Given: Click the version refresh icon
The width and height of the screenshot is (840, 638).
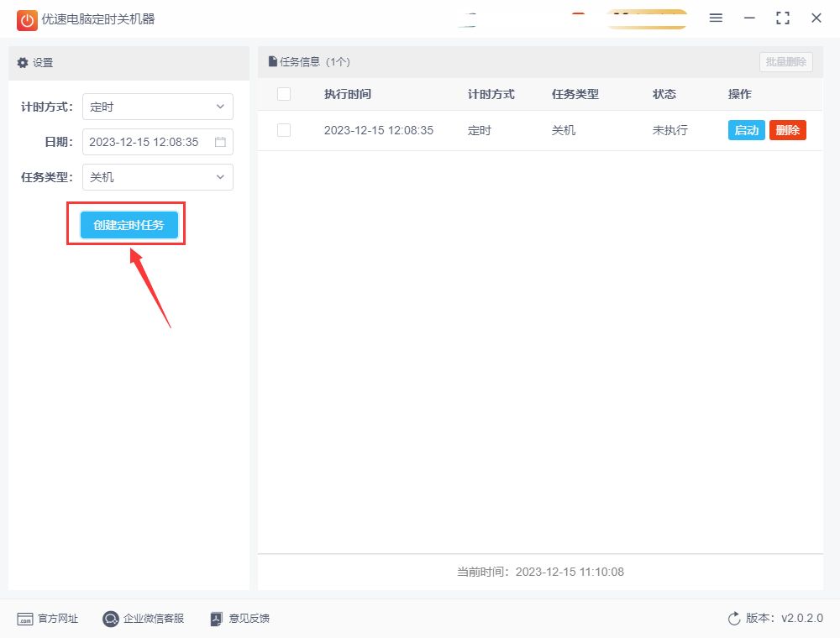Looking at the screenshot, I should 734,618.
